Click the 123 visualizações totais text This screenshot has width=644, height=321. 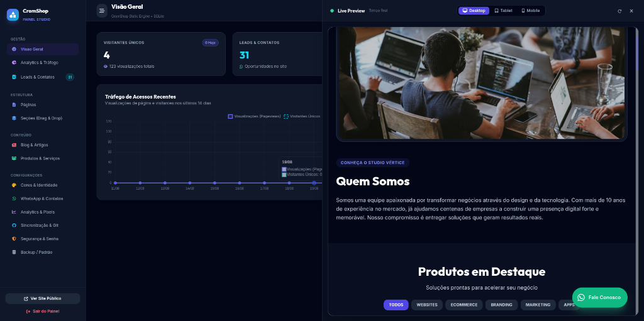tap(132, 66)
